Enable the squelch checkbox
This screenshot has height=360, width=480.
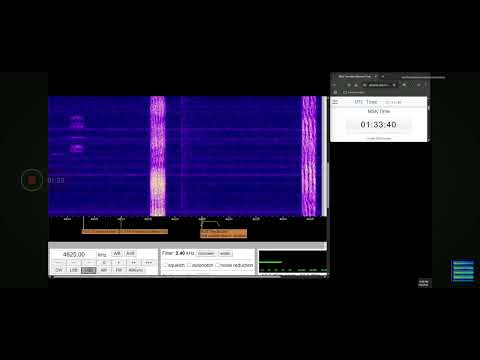coord(165,265)
